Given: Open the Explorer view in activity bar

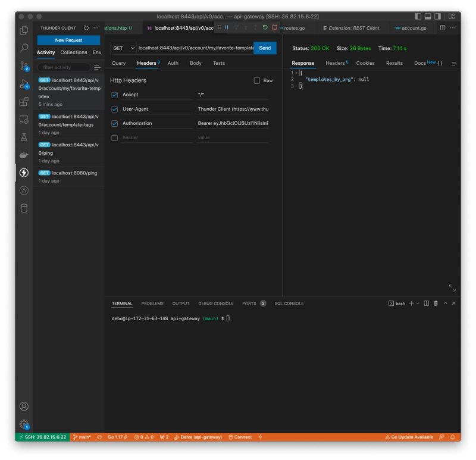Looking at the screenshot, I should (24, 30).
